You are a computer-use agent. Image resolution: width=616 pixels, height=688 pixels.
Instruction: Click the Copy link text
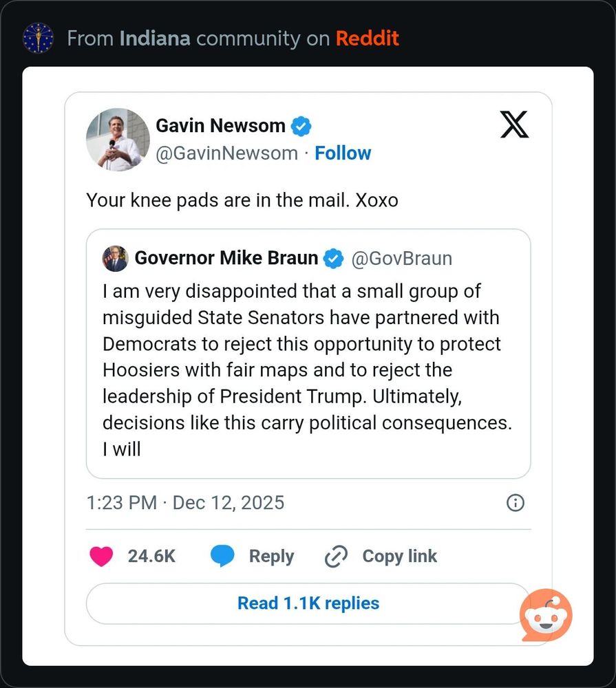click(x=399, y=556)
